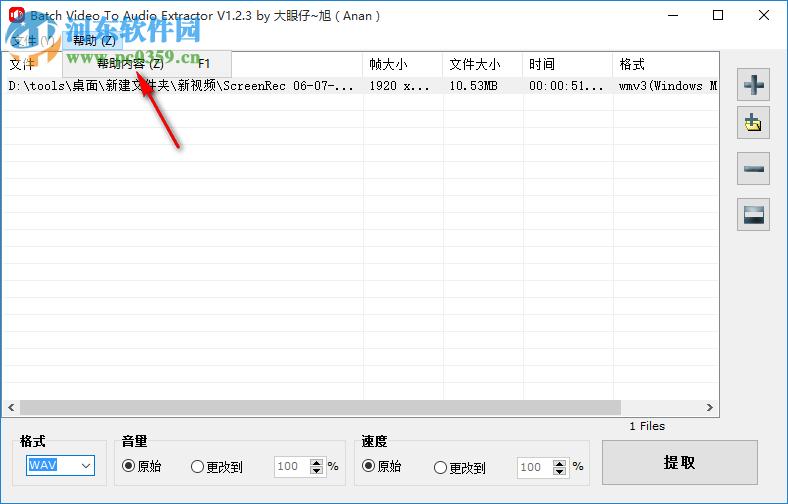The image size is (788, 504).
Task: Click the clear all files icon
Action: click(x=753, y=215)
